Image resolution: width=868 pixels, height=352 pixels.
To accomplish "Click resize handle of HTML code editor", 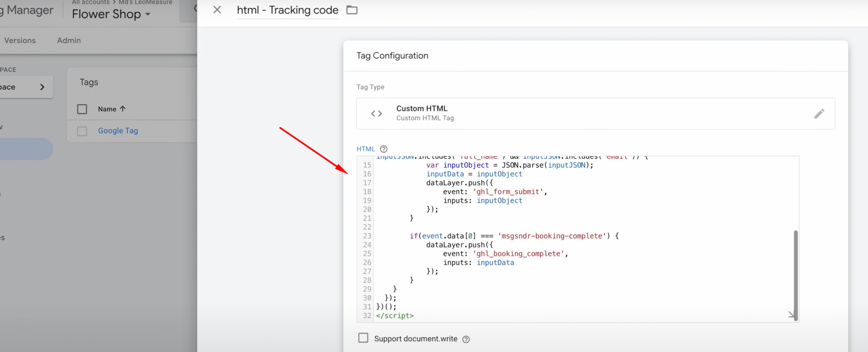I will click(791, 315).
